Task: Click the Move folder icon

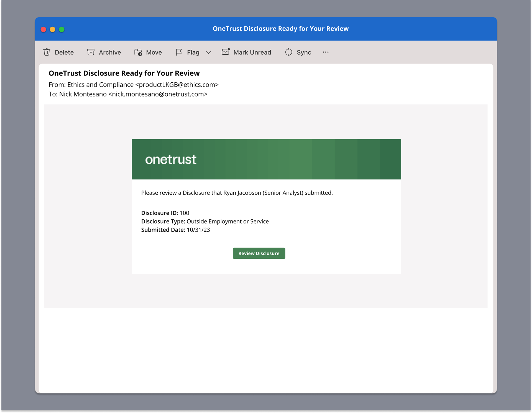Action: (138, 52)
